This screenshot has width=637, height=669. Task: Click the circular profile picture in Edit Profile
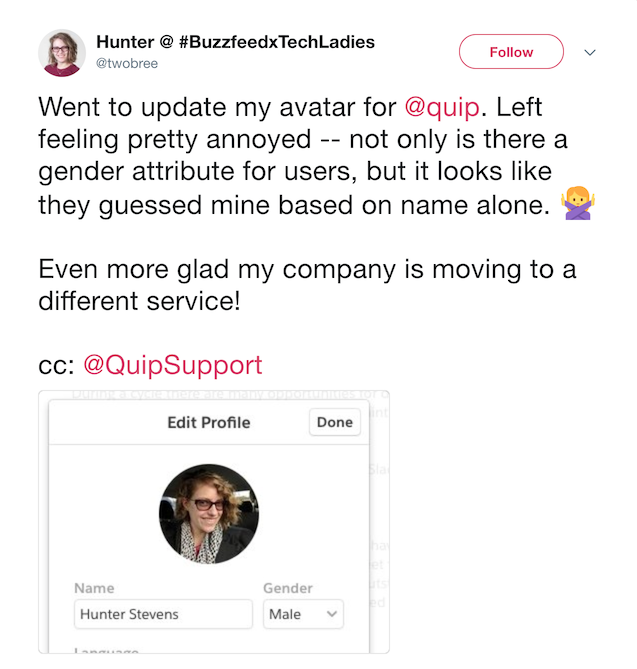click(x=209, y=514)
